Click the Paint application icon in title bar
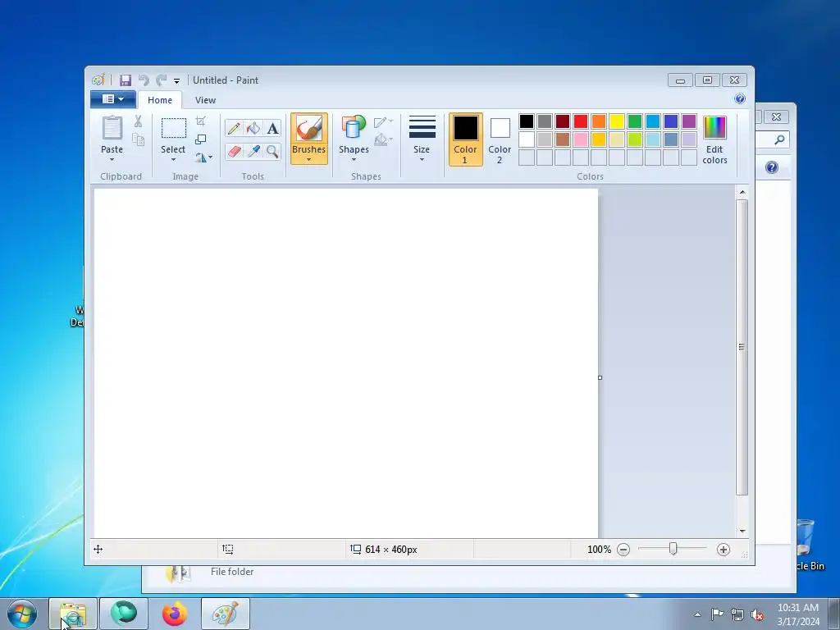 tap(98, 80)
